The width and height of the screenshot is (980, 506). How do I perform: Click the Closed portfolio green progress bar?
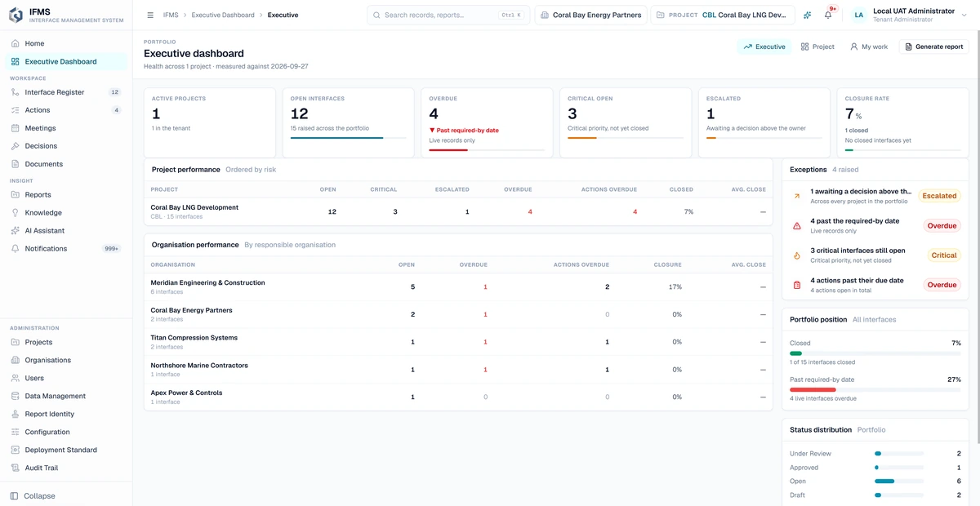coord(795,353)
